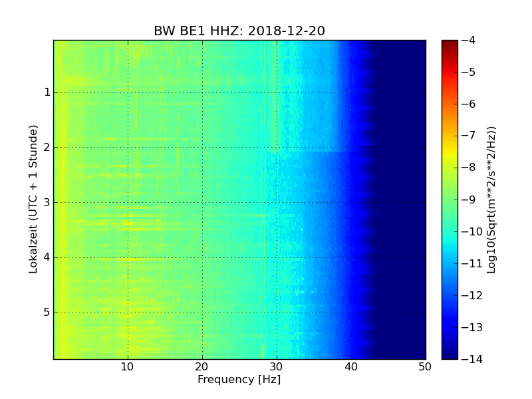532x399 pixels.
Task: Click the colorbar tick label '−8'
Action: click(469, 168)
